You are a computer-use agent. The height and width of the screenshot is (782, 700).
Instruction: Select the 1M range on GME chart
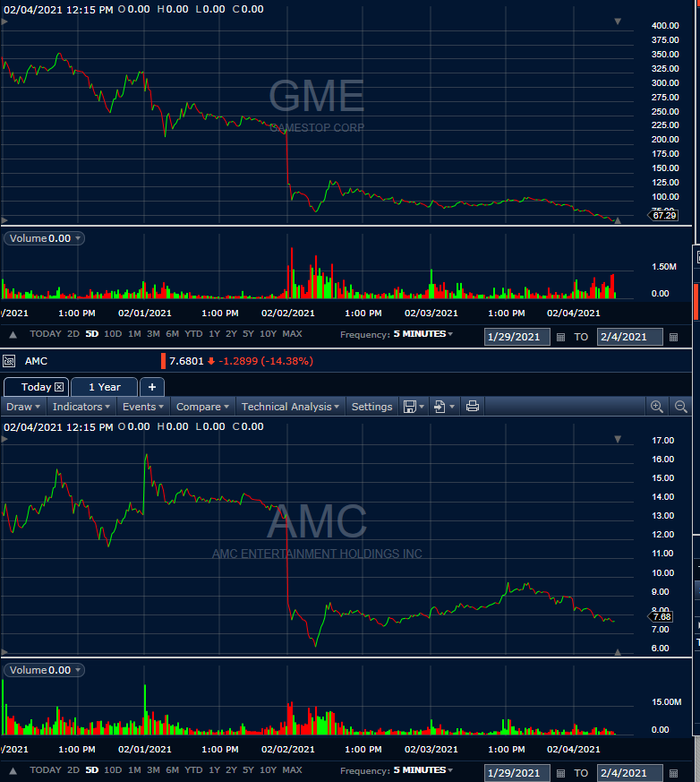134,334
